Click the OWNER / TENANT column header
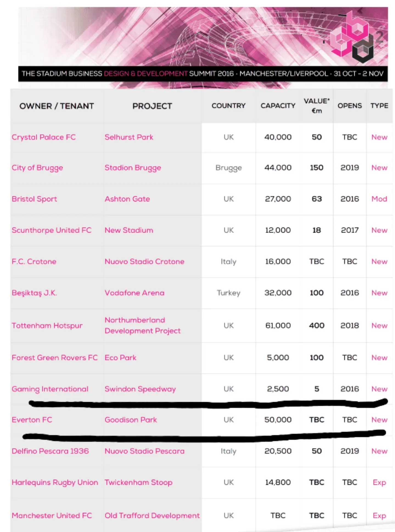 coord(57,106)
